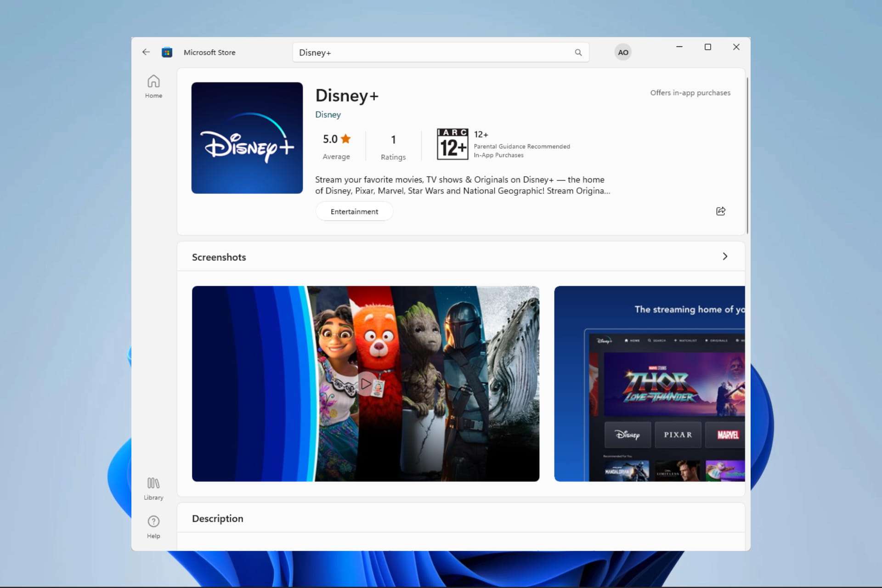Click the IARC 12+ rating badge
This screenshot has width=882, height=588.
click(x=452, y=144)
